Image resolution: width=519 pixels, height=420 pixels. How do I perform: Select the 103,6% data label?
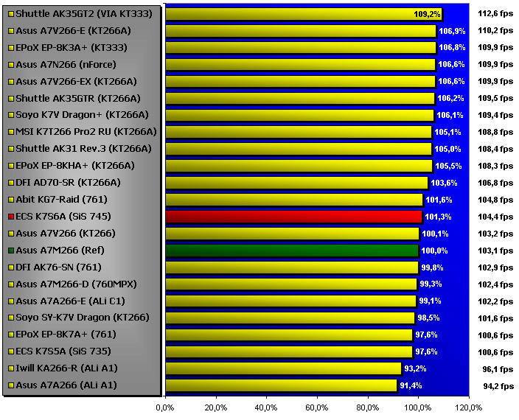click(444, 183)
